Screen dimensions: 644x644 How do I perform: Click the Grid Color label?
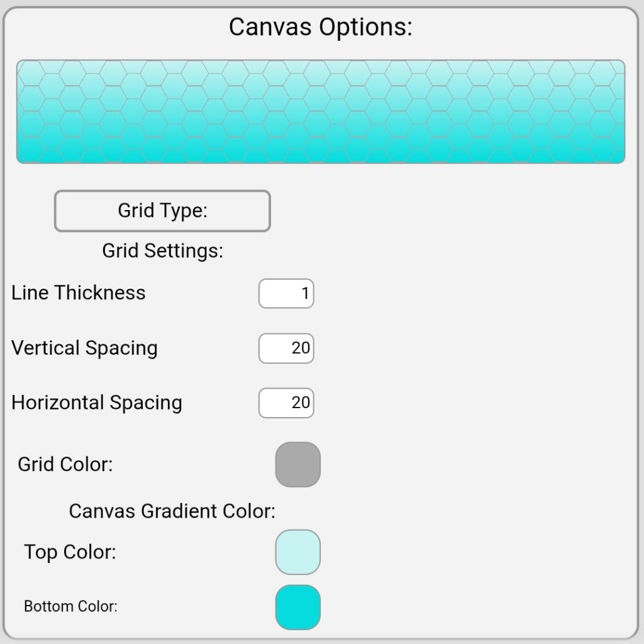tap(65, 465)
